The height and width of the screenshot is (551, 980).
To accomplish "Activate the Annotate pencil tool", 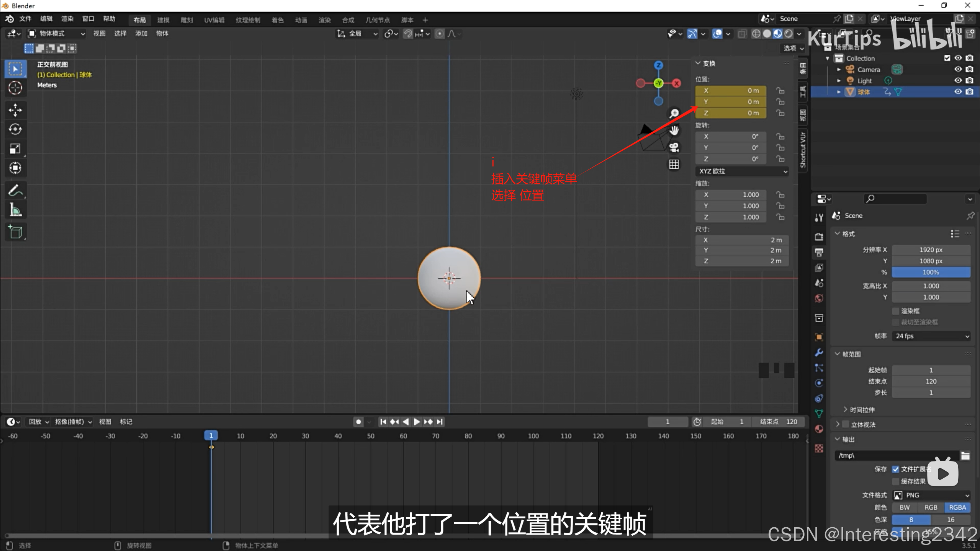I will click(15, 191).
